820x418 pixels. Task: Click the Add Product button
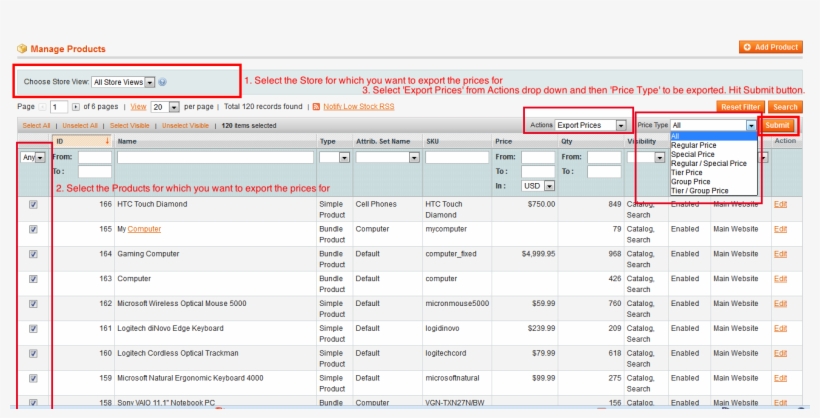click(x=771, y=47)
